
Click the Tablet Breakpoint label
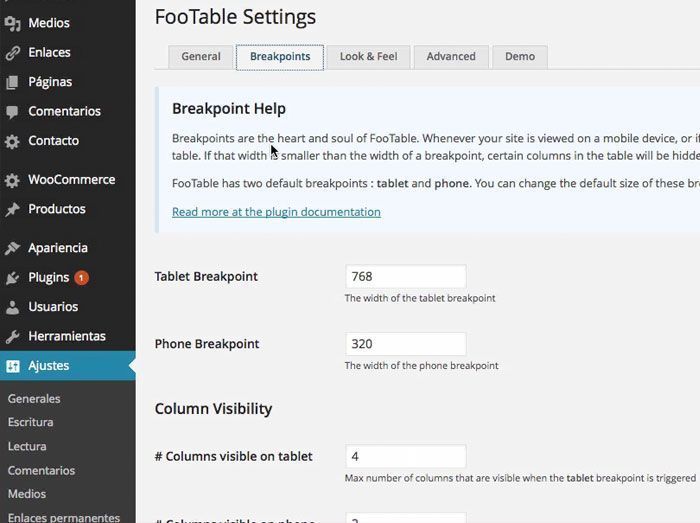[206, 277]
